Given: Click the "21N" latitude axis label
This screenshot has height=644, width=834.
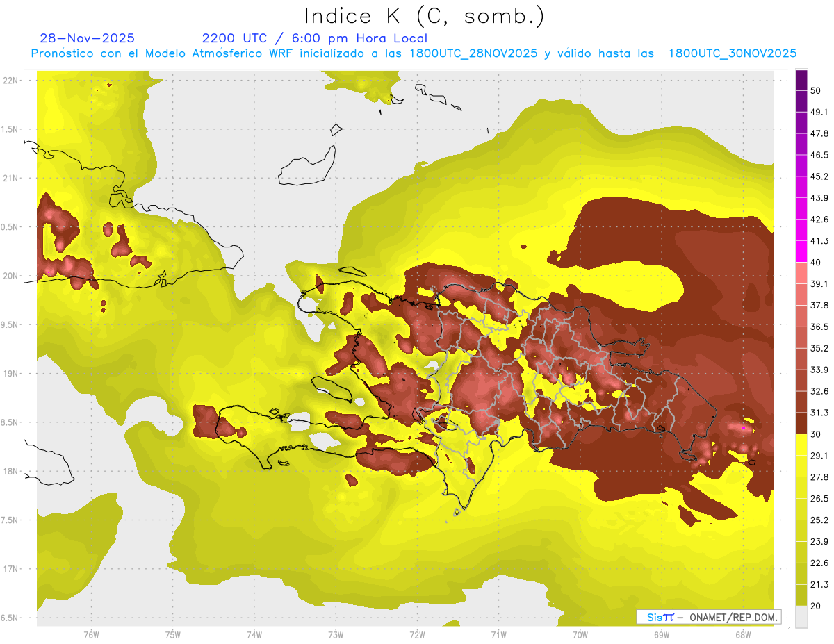Looking at the screenshot, I should (11, 178).
